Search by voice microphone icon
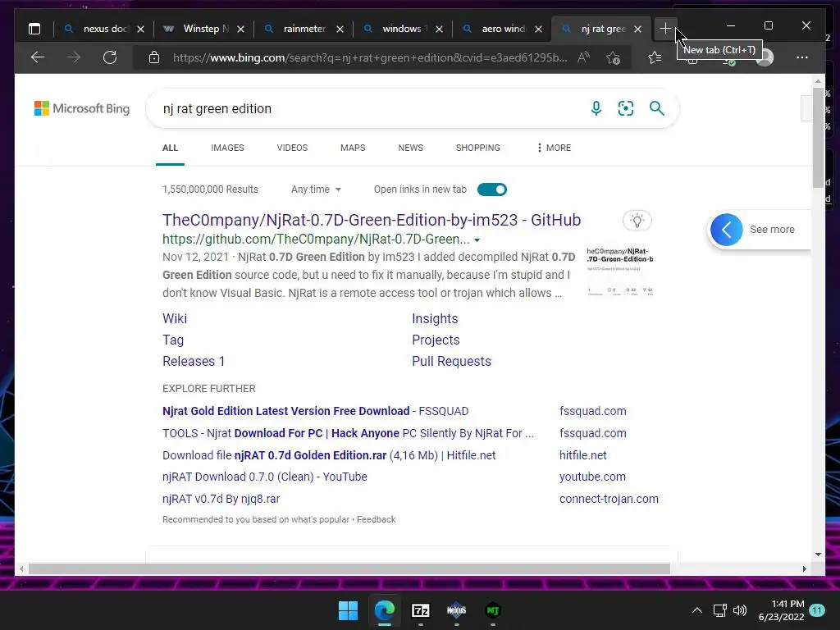The height and width of the screenshot is (630, 840). pyautogui.click(x=596, y=108)
